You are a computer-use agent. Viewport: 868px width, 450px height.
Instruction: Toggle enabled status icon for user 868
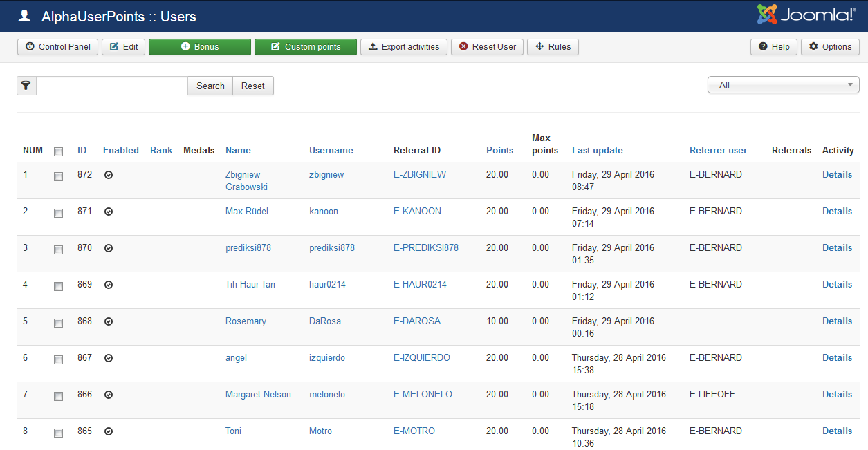click(109, 321)
